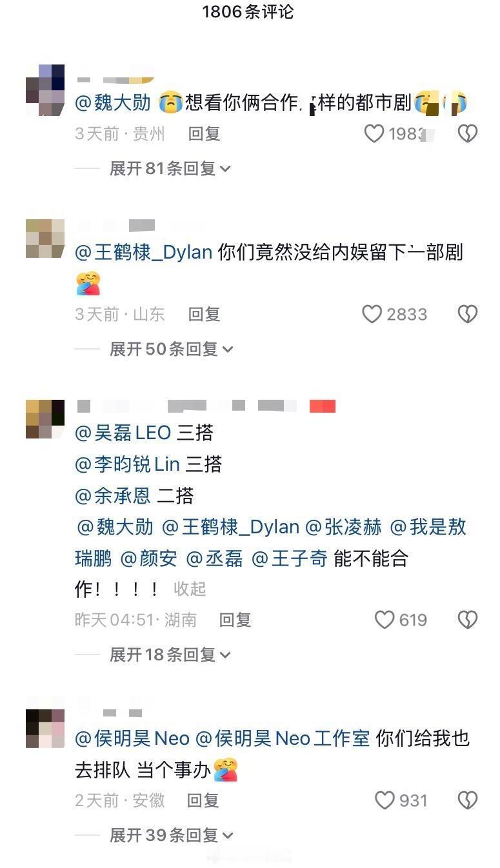Dislike the Anhui comment with broken heart
This screenshot has width=500, height=868.
click(x=467, y=800)
